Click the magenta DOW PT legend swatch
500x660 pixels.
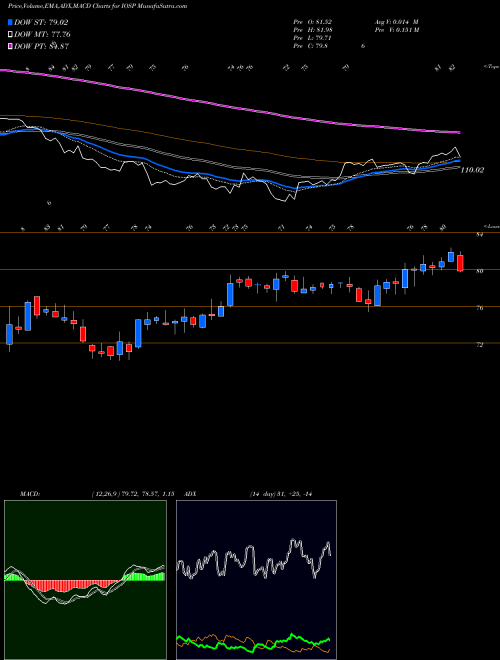10,46
